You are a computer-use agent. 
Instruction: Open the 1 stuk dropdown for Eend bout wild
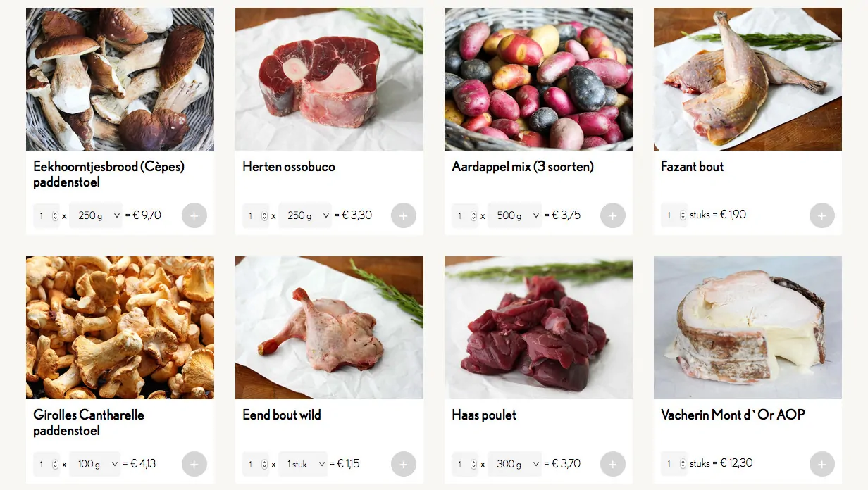point(303,464)
